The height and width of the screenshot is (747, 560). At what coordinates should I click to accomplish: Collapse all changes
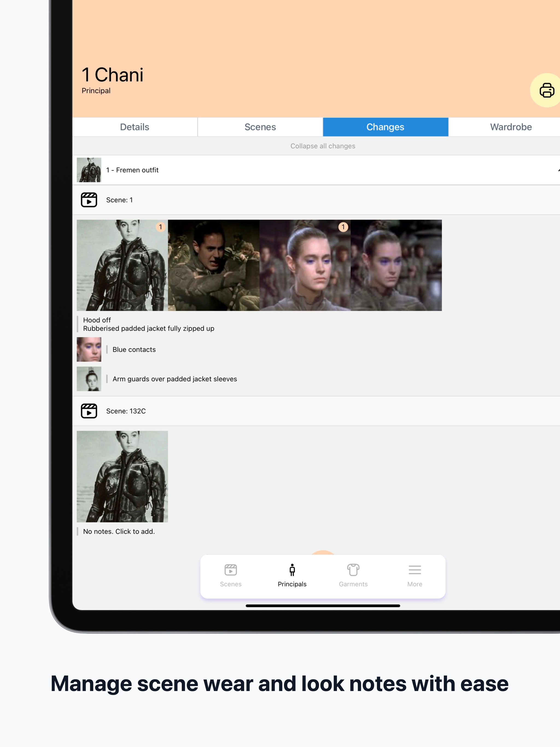pyautogui.click(x=323, y=146)
